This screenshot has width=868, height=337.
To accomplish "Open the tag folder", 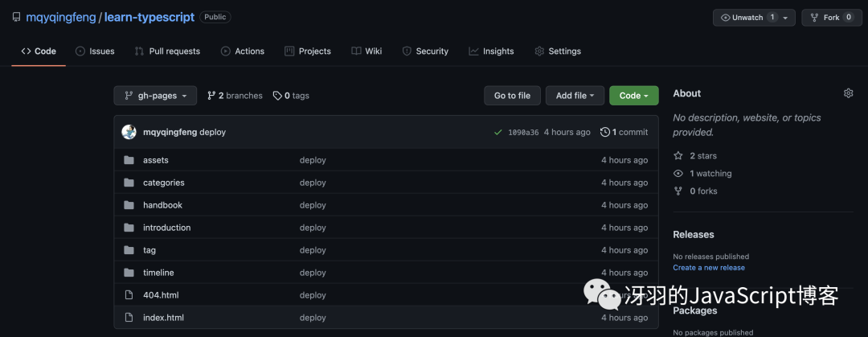I will [149, 250].
